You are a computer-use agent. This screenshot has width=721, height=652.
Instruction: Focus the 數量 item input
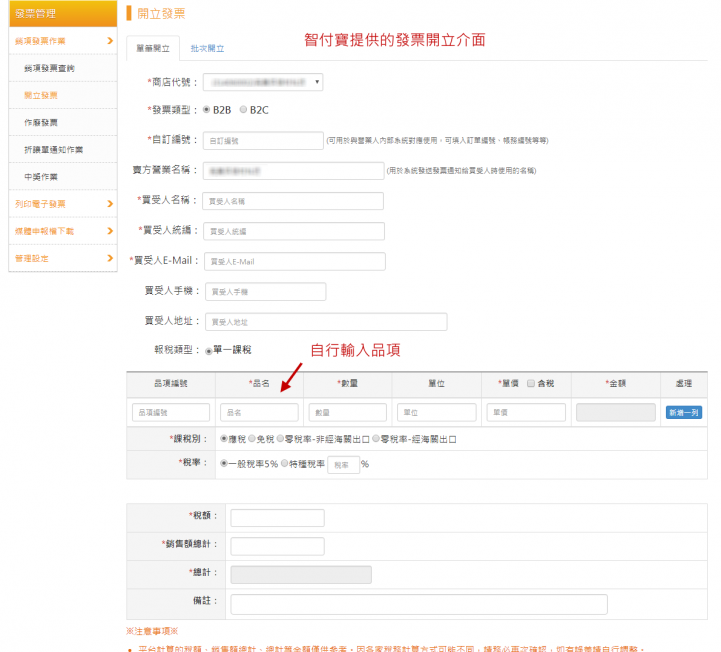pyautogui.click(x=348, y=412)
